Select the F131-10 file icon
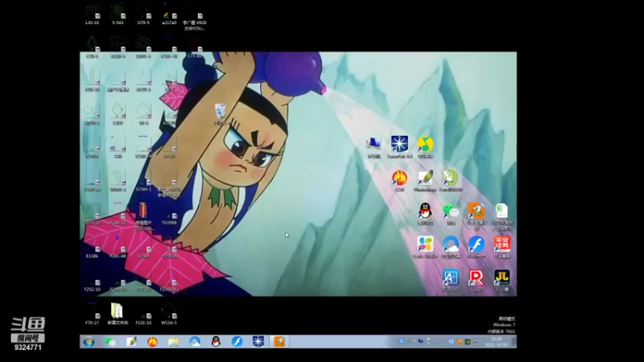The width and height of the screenshot is (644, 362). pyautogui.click(x=143, y=314)
